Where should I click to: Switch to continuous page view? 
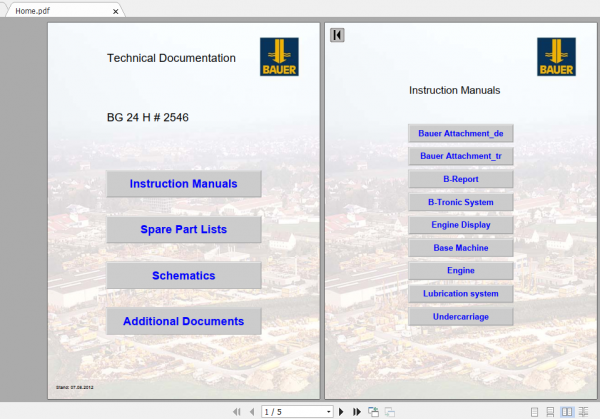tap(550, 412)
